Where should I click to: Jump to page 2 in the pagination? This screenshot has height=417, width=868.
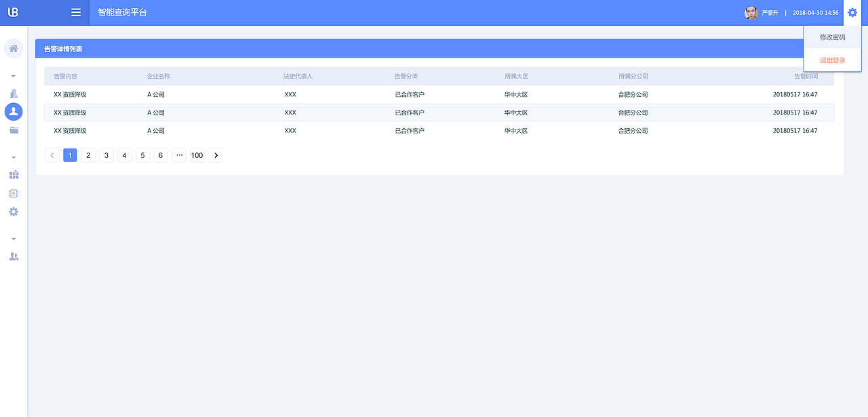coord(88,155)
